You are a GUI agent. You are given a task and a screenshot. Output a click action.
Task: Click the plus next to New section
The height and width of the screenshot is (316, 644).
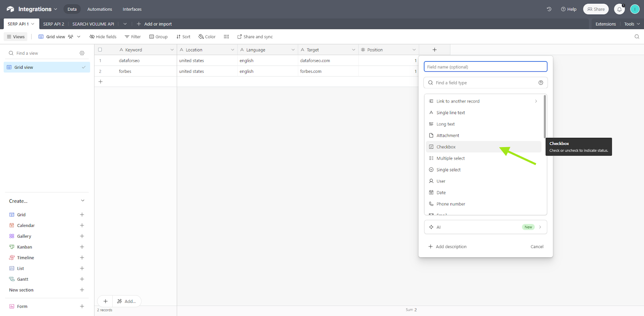tap(82, 290)
